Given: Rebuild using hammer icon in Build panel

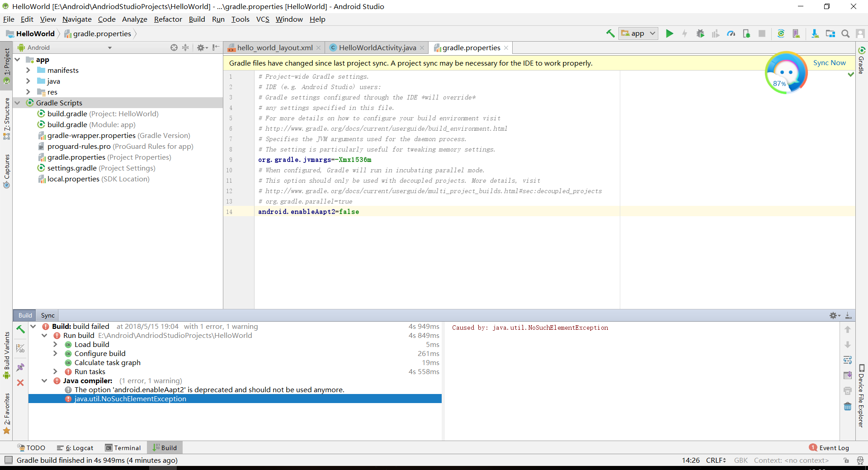Looking at the screenshot, I should (x=20, y=329).
